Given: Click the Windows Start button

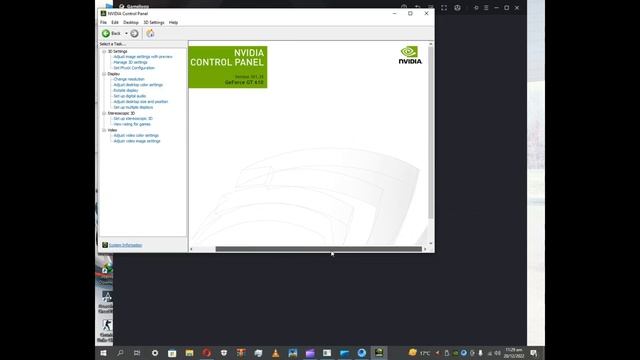Looking at the screenshot, I should point(103,353).
